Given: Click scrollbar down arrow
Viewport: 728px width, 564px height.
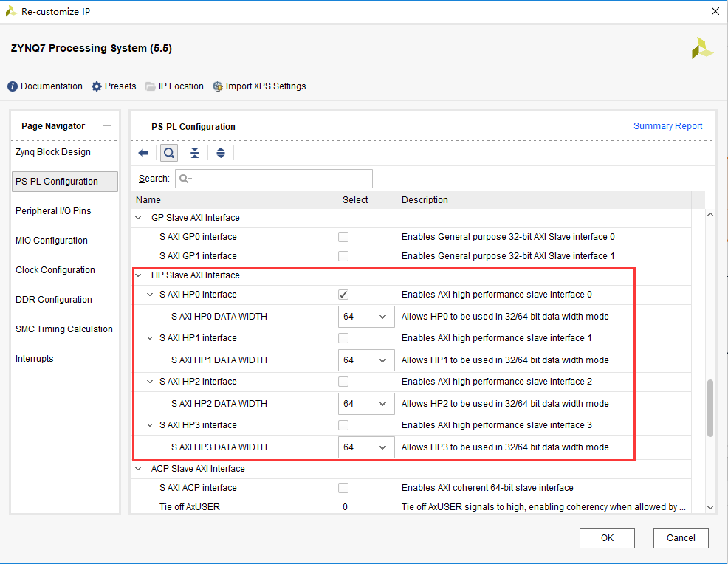Looking at the screenshot, I should [710, 508].
